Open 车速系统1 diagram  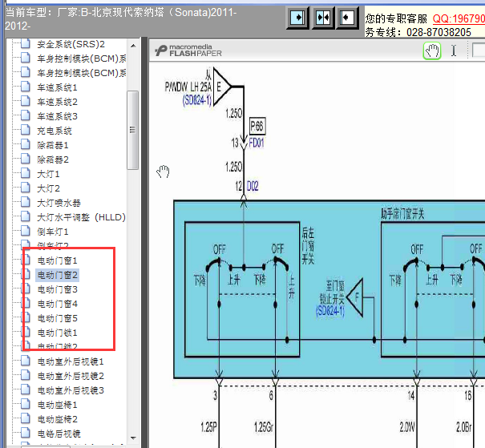click(57, 88)
